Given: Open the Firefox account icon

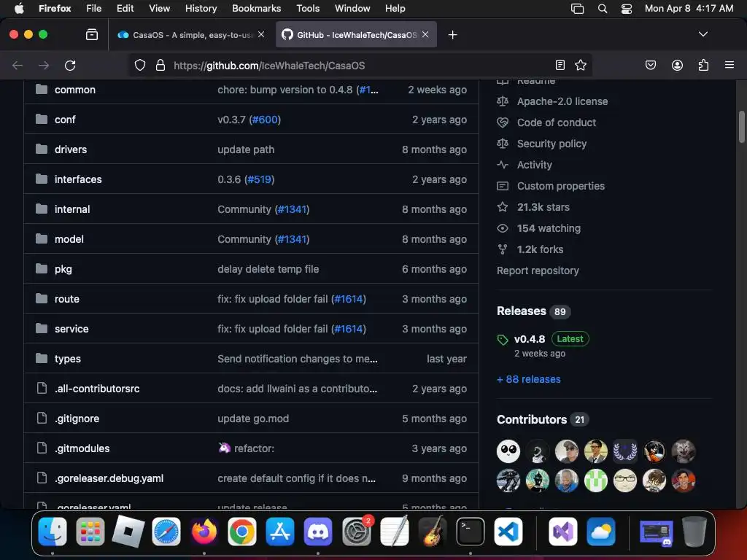Looking at the screenshot, I should click(x=677, y=65).
